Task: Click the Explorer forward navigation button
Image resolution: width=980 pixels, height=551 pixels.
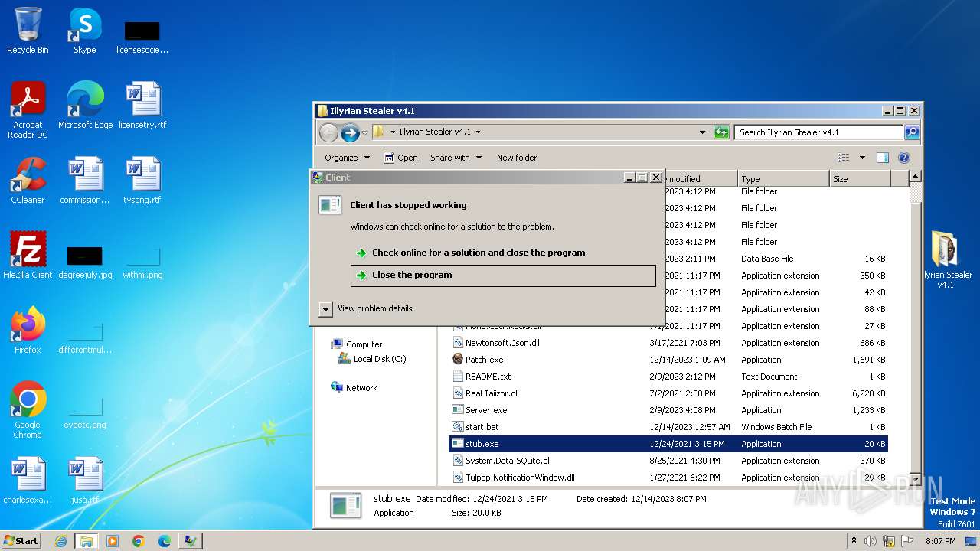Action: pos(350,132)
